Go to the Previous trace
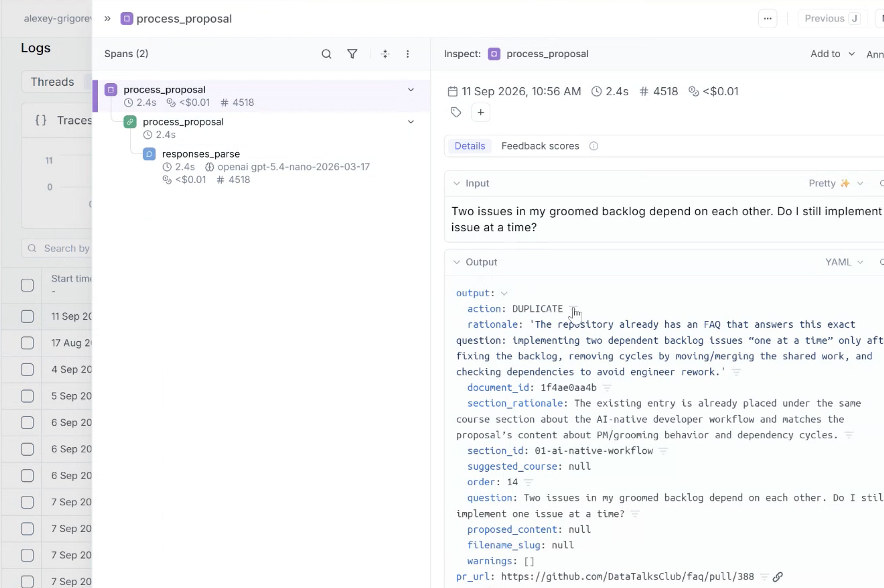The width and height of the screenshot is (884, 588). click(x=832, y=19)
